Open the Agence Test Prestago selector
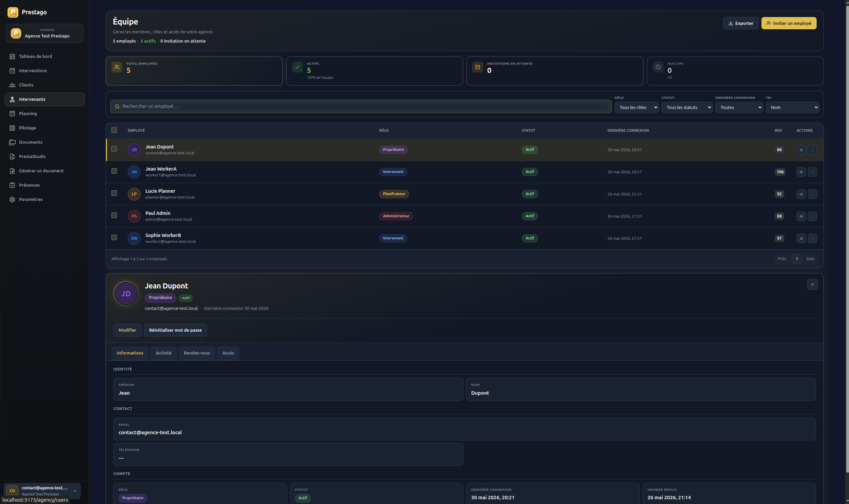 point(45,33)
